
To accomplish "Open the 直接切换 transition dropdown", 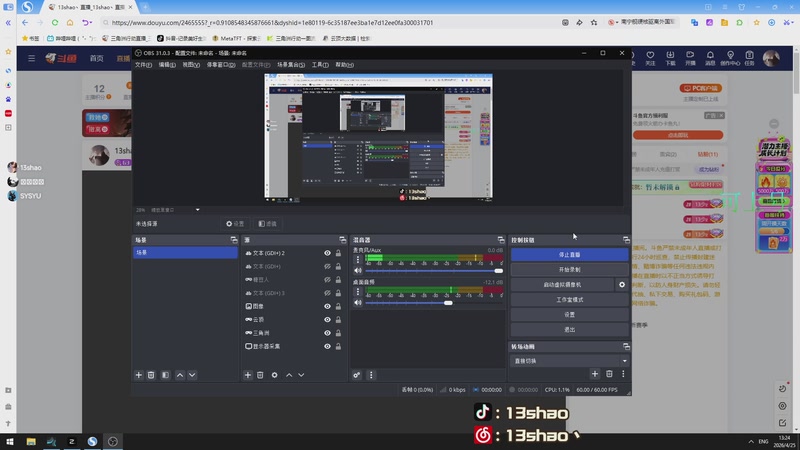I will click(x=569, y=361).
